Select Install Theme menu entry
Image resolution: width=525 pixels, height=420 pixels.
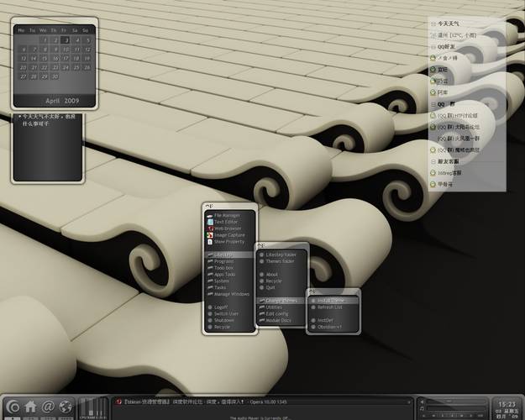(331, 300)
